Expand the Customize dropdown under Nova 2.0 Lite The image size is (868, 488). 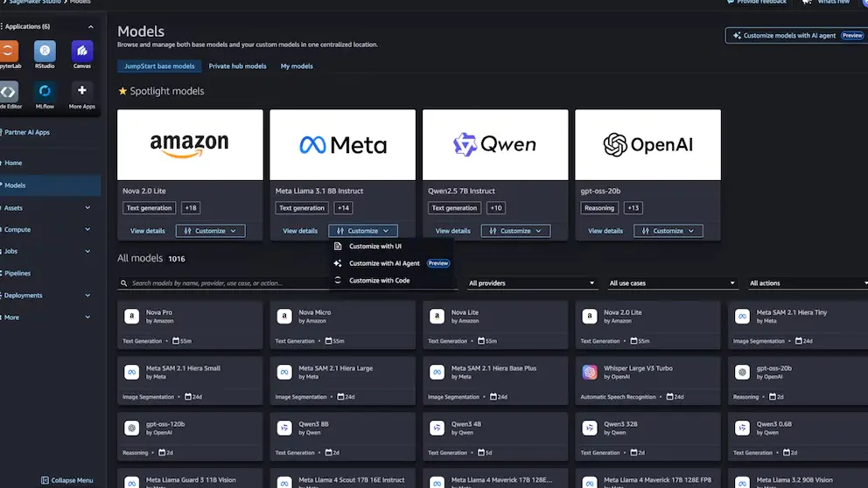[210, 231]
